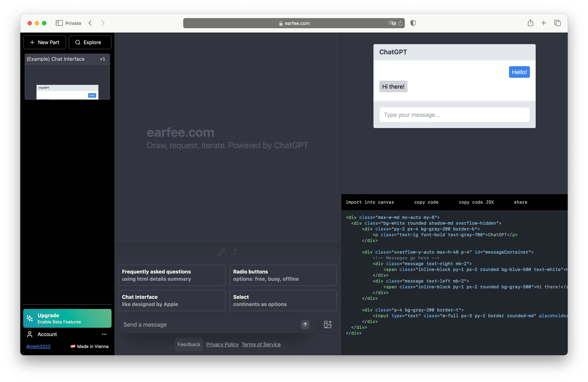Click the Send a message input field
The height and width of the screenshot is (382, 588).
click(x=210, y=325)
